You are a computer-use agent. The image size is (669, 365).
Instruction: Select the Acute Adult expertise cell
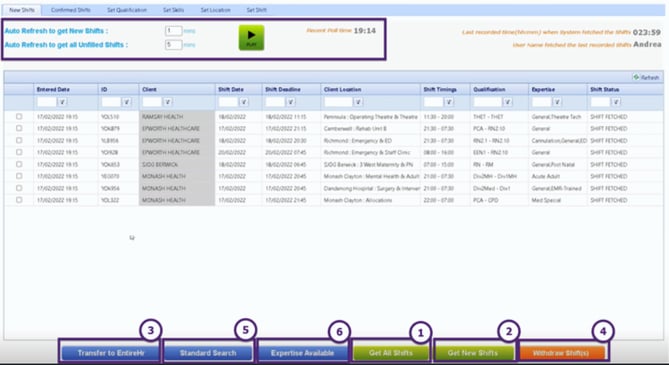558,176
